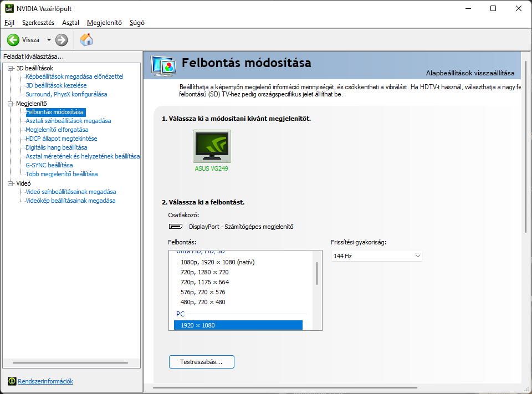Viewport: 532px width, 394px height.
Task: Open the Szerkesztés menu
Action: click(x=38, y=23)
